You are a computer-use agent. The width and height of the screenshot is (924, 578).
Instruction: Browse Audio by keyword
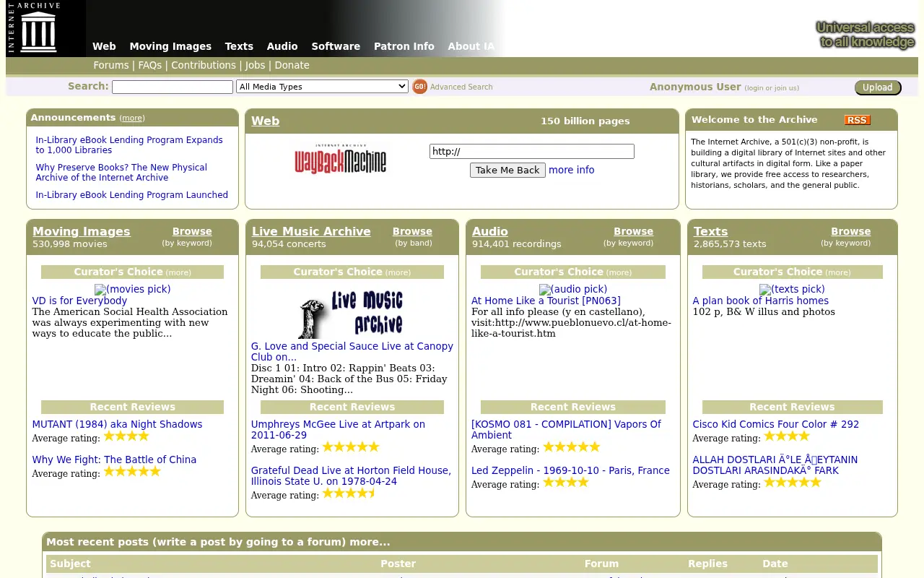633,231
